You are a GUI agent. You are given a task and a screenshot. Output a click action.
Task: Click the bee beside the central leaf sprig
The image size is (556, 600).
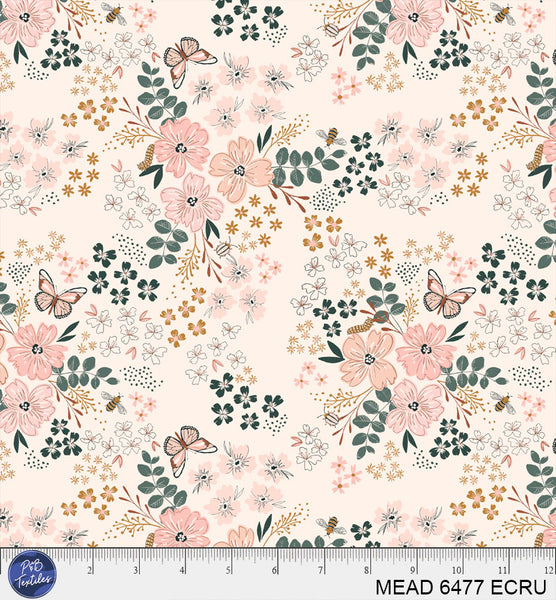click(331, 137)
